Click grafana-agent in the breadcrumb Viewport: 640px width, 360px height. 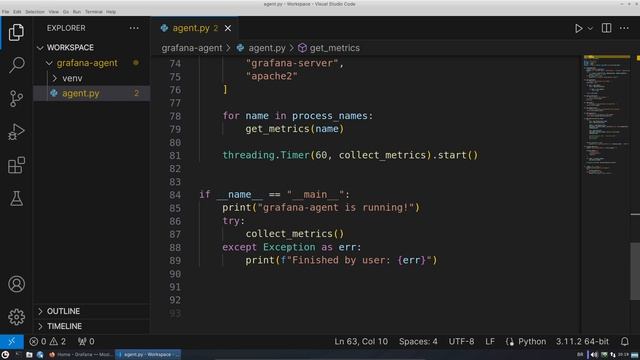192,48
